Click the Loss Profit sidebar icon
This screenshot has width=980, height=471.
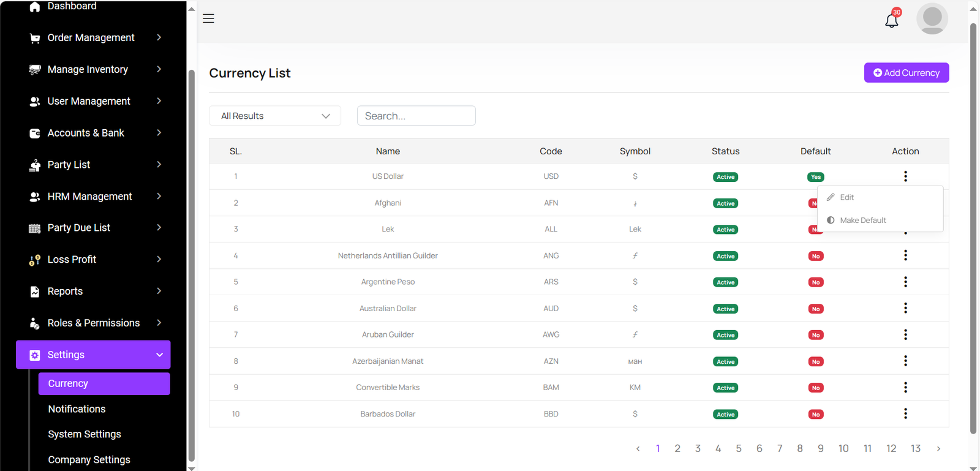[x=35, y=260]
